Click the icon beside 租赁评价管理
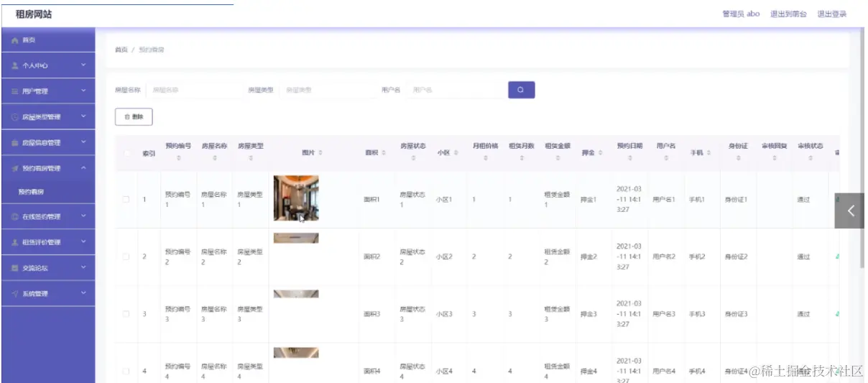 [15, 242]
